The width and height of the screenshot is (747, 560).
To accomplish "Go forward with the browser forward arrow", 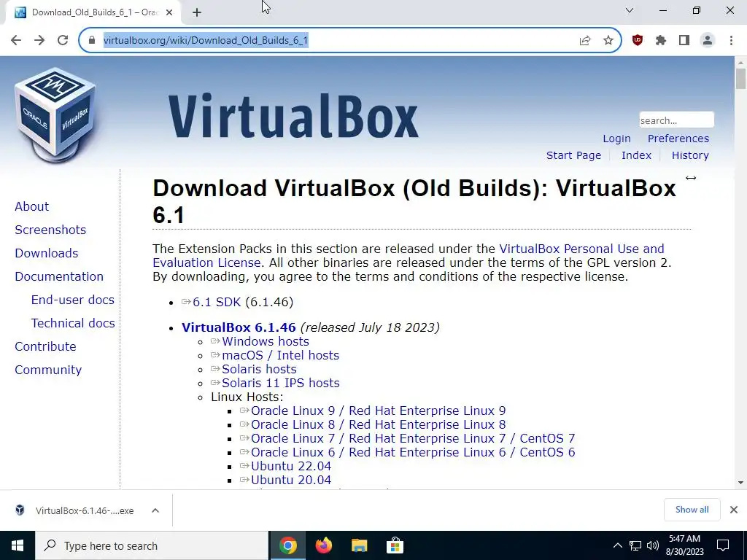I will click(39, 40).
